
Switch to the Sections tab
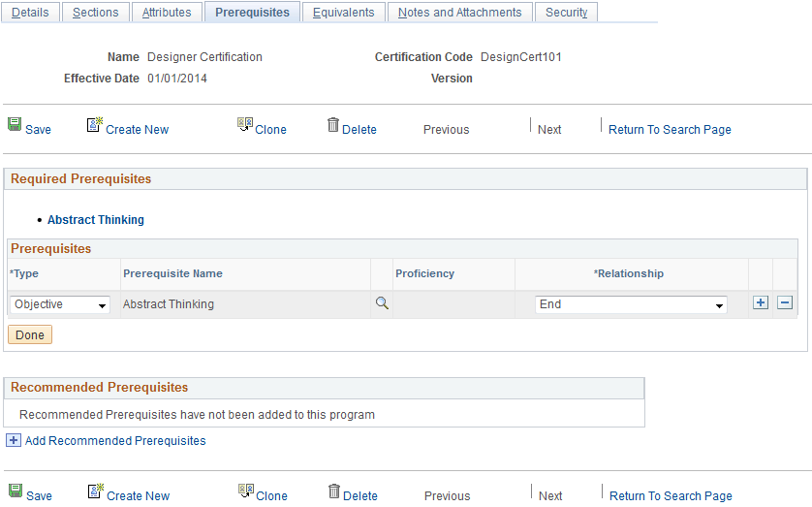pyautogui.click(x=95, y=12)
